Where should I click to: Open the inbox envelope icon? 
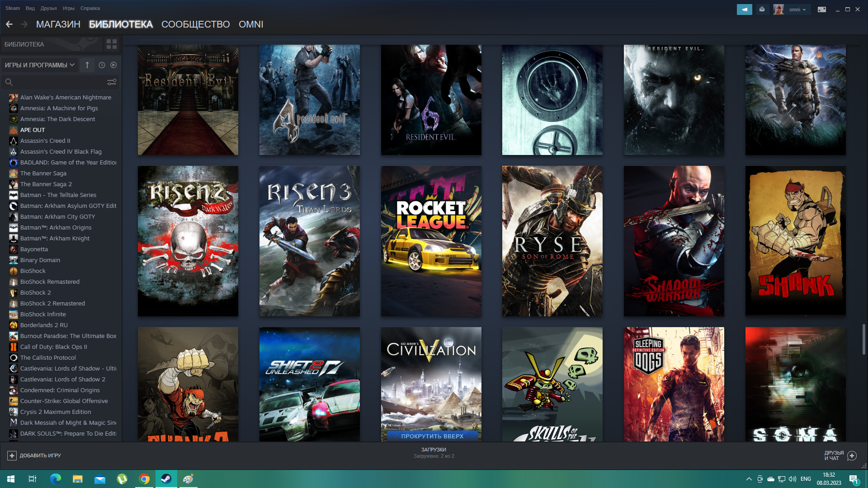(762, 9)
